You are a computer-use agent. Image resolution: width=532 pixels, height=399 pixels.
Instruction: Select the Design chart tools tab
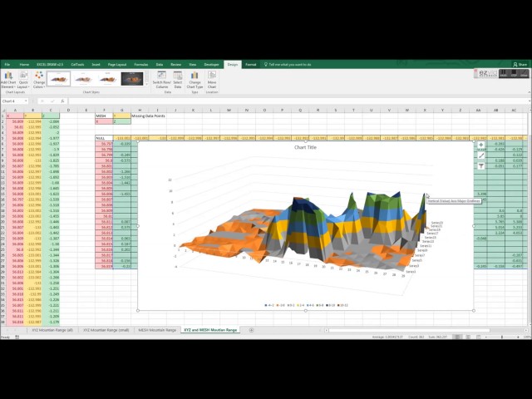point(233,65)
